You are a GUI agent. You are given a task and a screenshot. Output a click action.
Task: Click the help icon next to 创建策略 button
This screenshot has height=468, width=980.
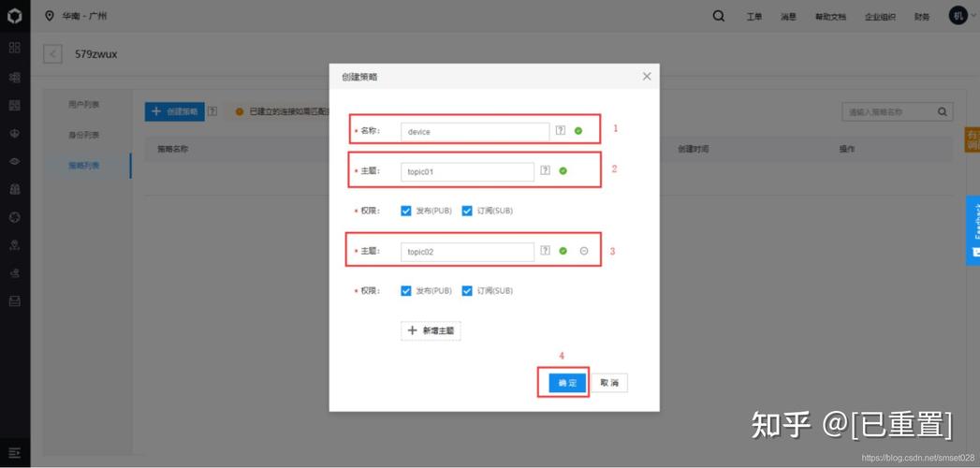[x=212, y=111]
